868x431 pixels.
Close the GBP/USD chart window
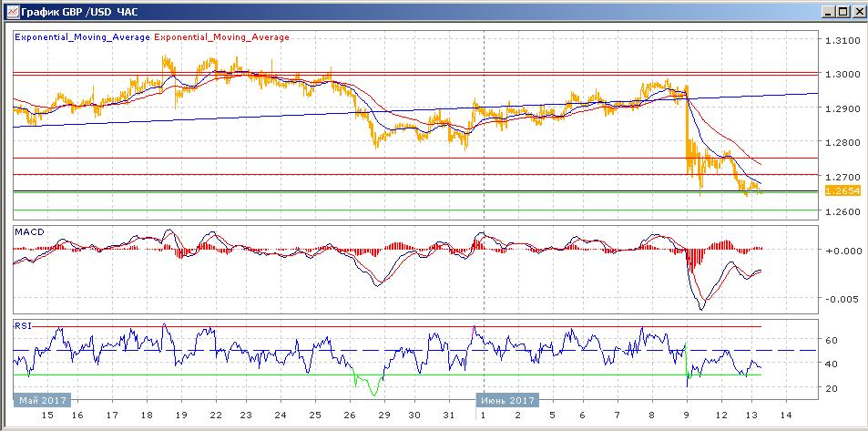pyautogui.click(x=855, y=11)
